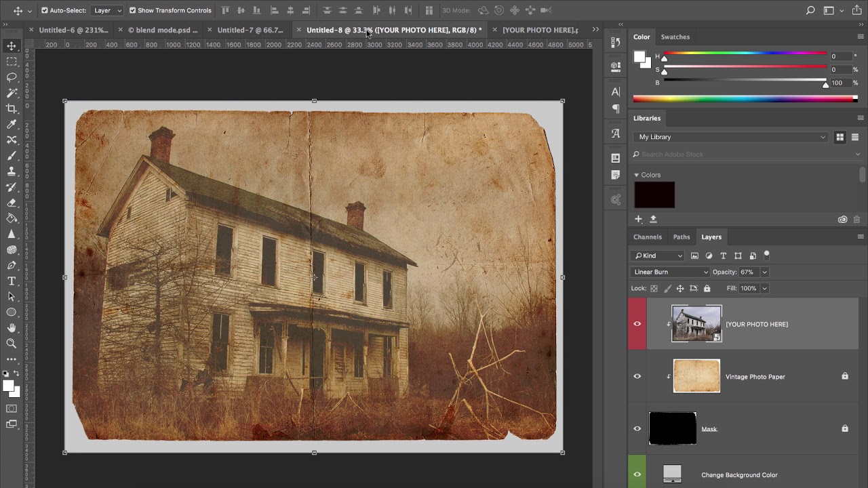
Task: Open the My Library dropdown
Action: click(731, 137)
